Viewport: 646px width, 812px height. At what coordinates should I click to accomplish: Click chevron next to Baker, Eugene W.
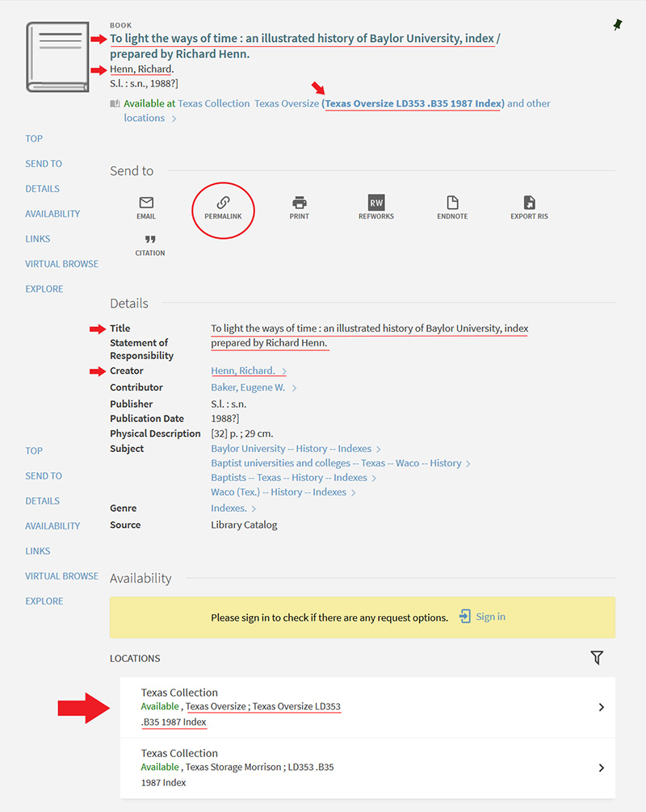294,388
